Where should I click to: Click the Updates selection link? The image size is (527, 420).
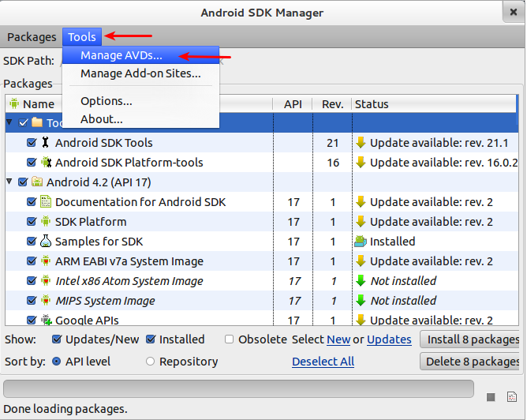point(389,339)
